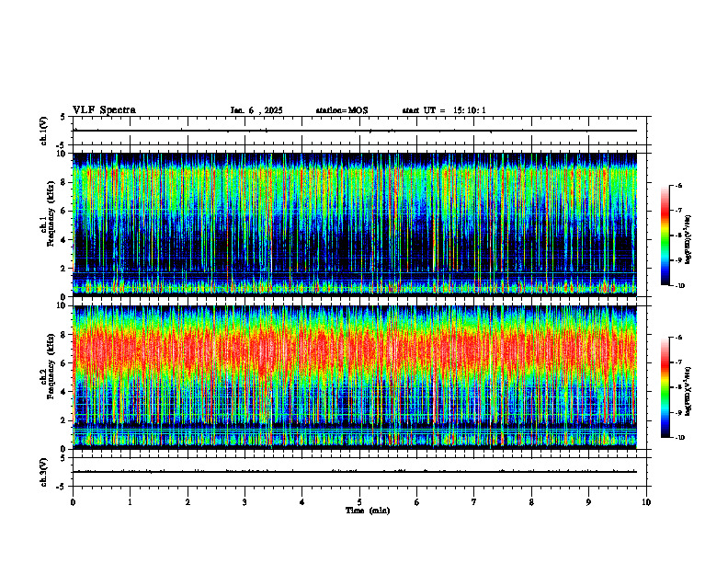Click the "5" tick on the time axis

(359, 502)
